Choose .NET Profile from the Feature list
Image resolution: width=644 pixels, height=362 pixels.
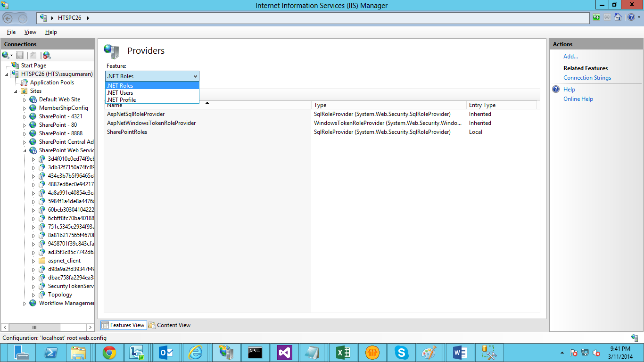pos(152,100)
